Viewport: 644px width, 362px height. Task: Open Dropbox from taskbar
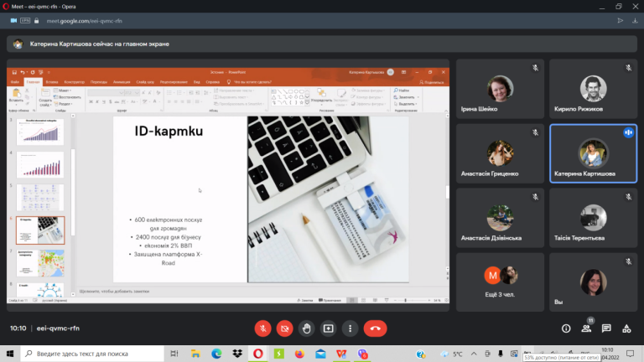coord(237,354)
